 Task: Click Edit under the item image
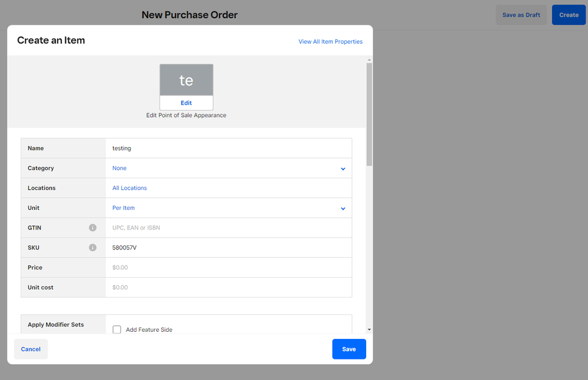186,102
